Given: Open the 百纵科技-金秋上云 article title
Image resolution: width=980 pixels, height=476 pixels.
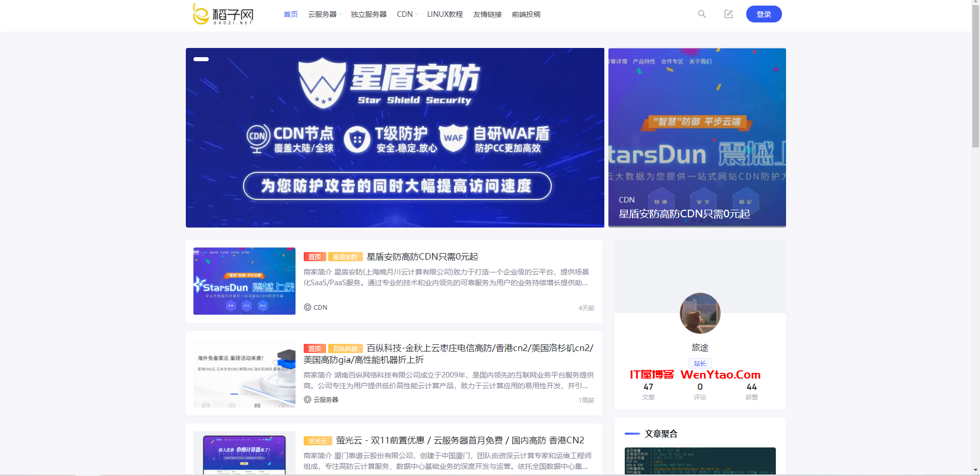Looking at the screenshot, I should point(449,354).
